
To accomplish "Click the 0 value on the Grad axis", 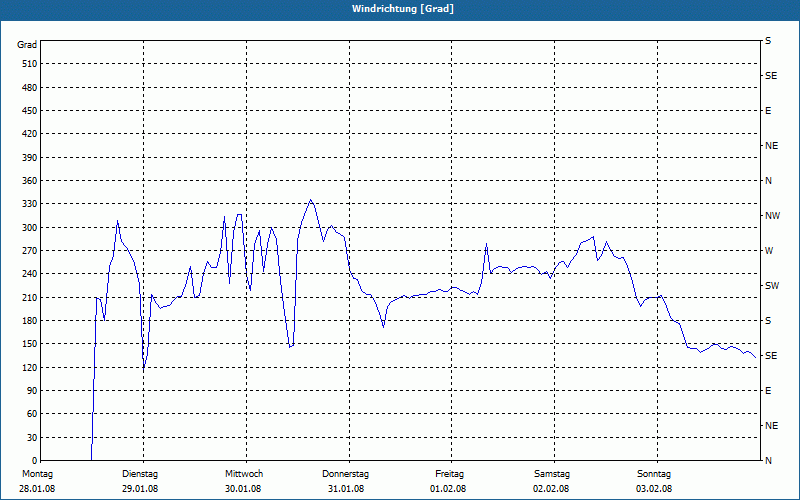I will click(x=35, y=461).
